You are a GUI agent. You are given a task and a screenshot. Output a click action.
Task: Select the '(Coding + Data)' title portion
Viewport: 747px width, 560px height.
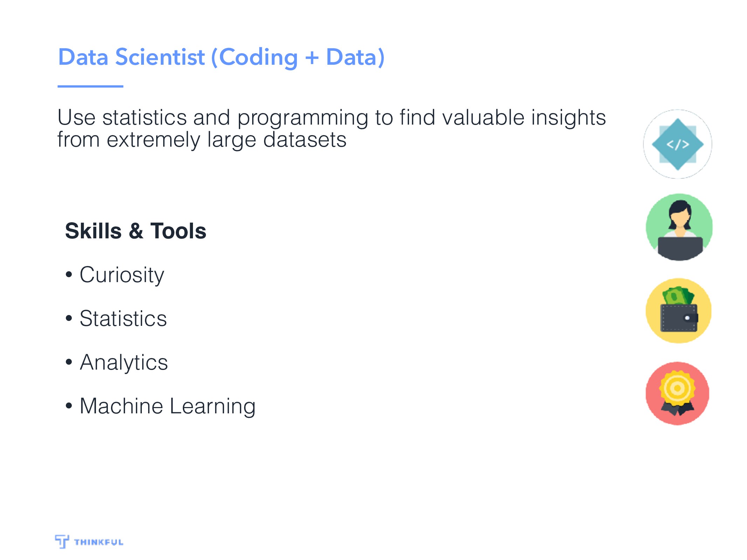click(x=298, y=57)
